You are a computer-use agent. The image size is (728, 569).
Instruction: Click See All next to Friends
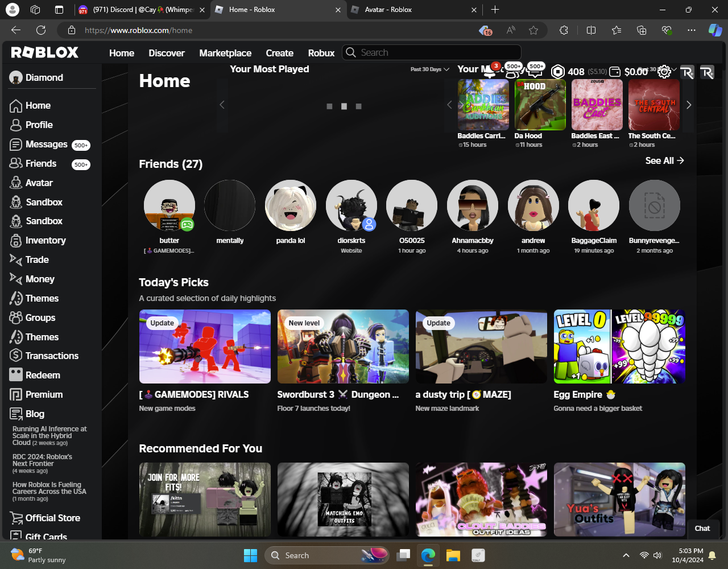[665, 161]
